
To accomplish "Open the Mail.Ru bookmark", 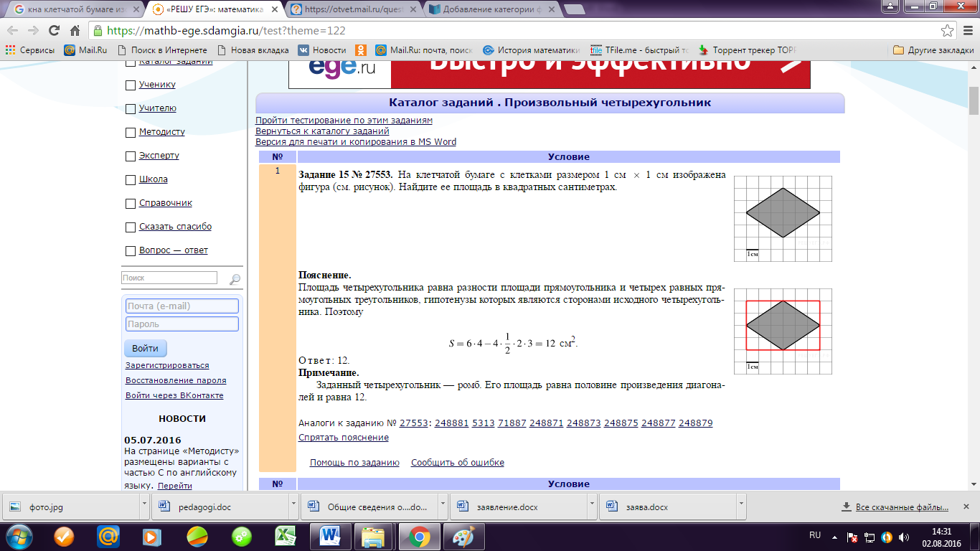I will (85, 50).
